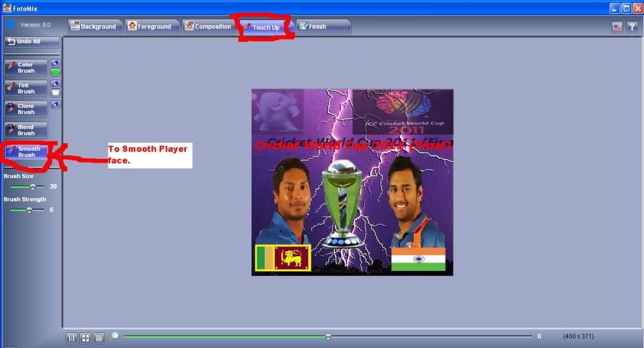Click the FotoMix title bar app icon
Image resolution: width=644 pixels, height=348 pixels.
pos(6,8)
